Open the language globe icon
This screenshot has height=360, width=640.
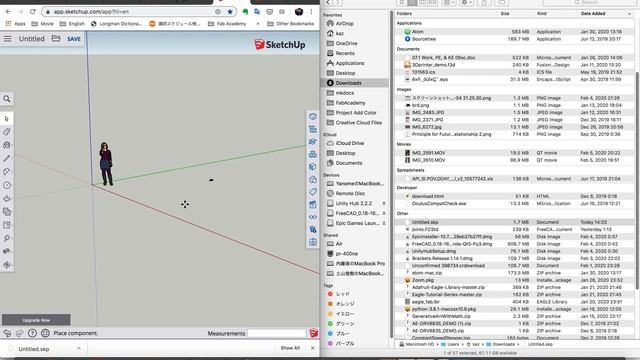(45, 333)
